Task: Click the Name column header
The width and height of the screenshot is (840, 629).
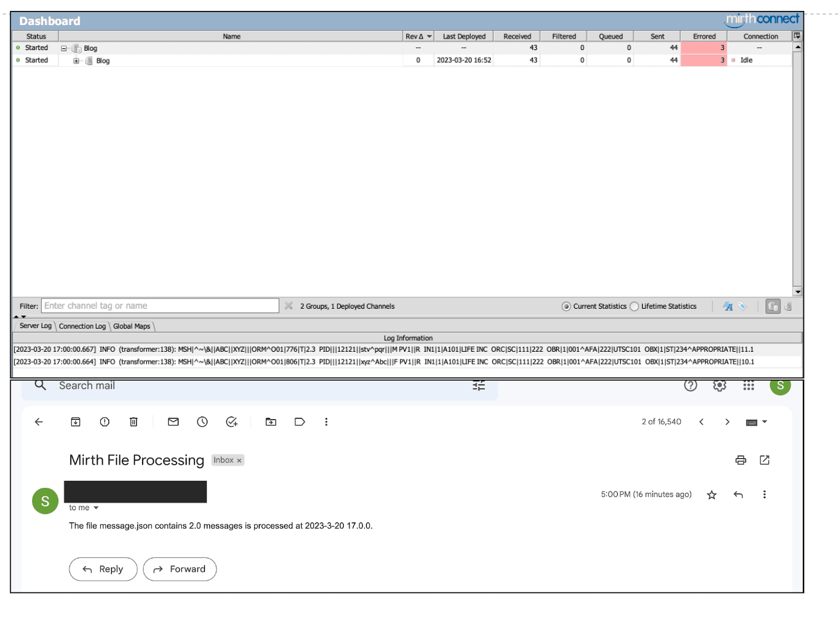Action: tap(231, 37)
